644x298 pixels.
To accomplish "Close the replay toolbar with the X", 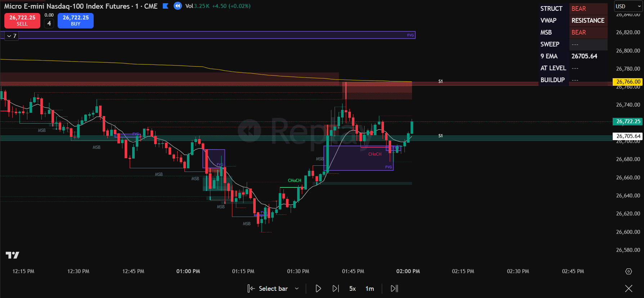I will (x=629, y=289).
